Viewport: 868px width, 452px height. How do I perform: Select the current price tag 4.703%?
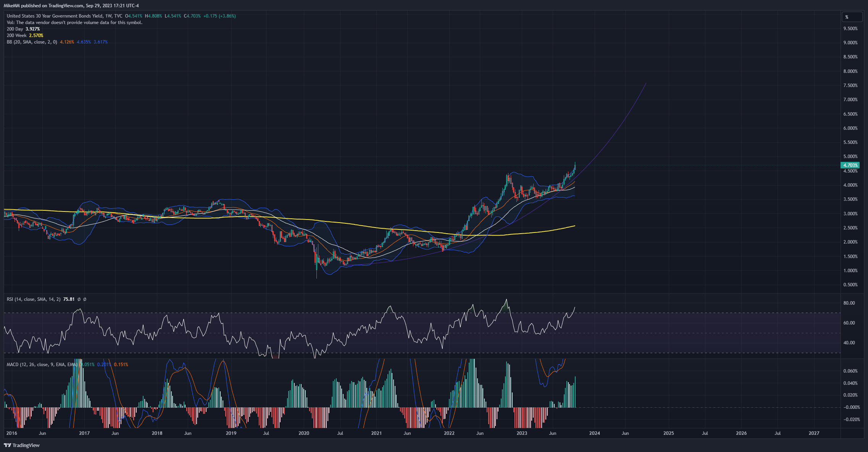(x=850, y=165)
